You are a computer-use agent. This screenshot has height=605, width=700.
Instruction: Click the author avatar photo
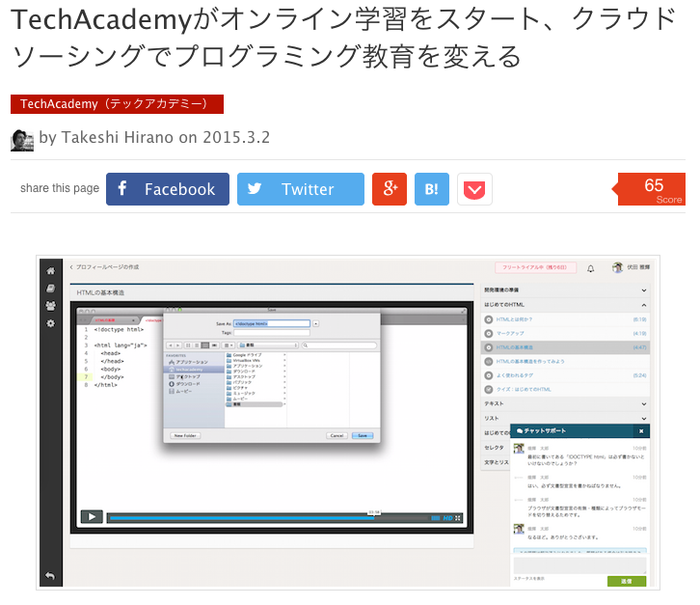coord(22,140)
